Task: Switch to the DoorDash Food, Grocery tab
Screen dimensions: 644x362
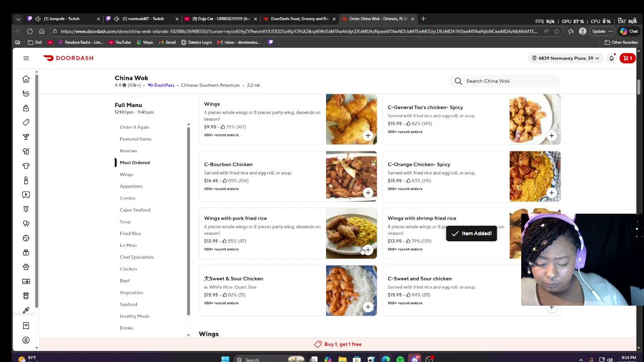Action: 299,19
